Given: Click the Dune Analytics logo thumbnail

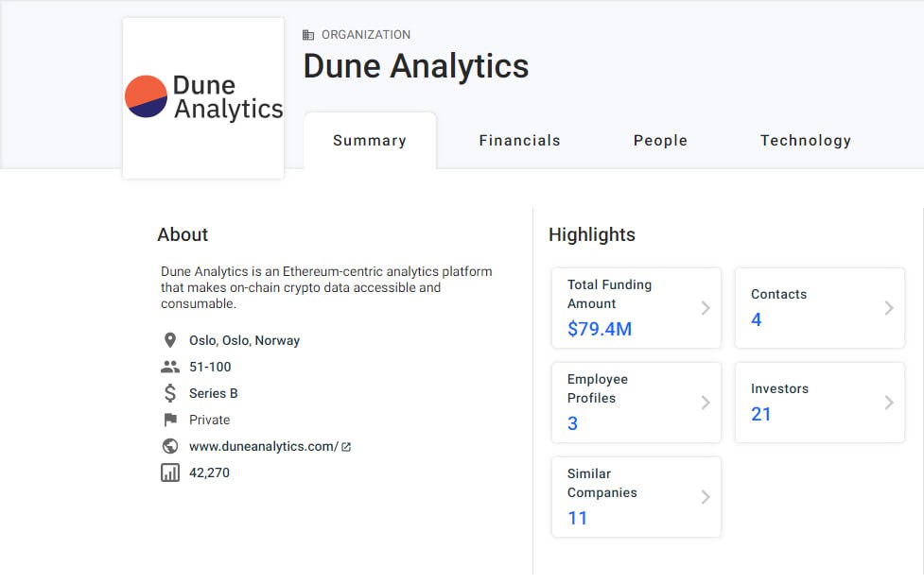Looking at the screenshot, I should 202,97.
